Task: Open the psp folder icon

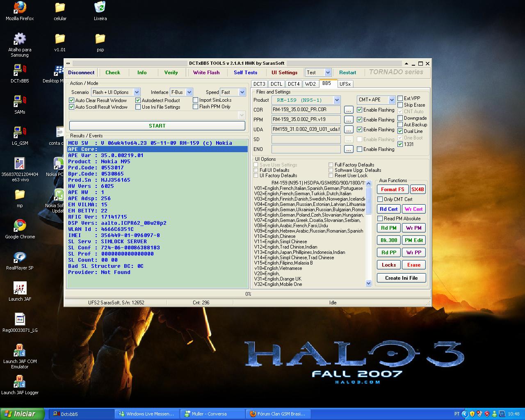Action: [100, 42]
